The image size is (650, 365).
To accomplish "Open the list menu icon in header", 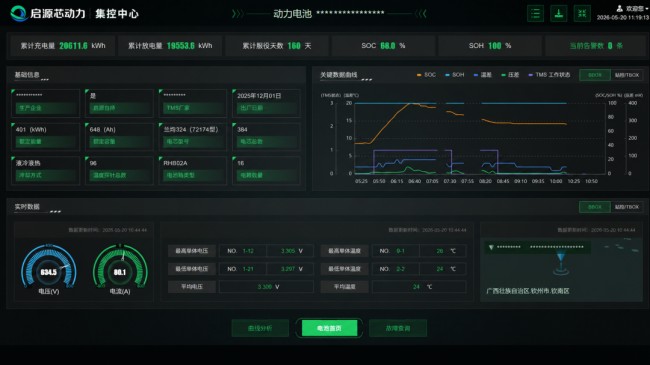I will 535,13.
